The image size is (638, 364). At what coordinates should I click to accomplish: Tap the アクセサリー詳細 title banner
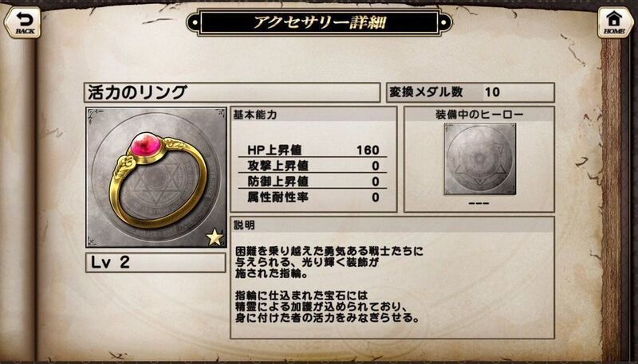click(x=320, y=22)
